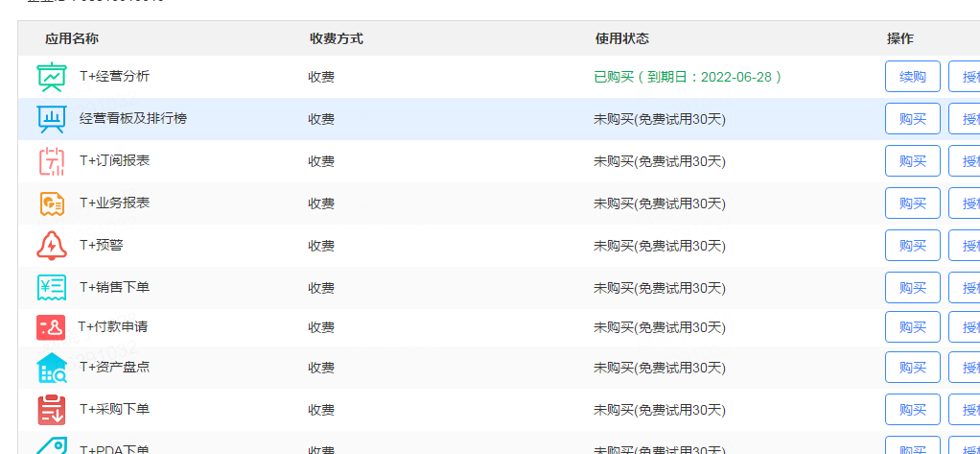Select the T+经营分析 app name
The width and height of the screenshot is (980, 454).
coord(114,76)
